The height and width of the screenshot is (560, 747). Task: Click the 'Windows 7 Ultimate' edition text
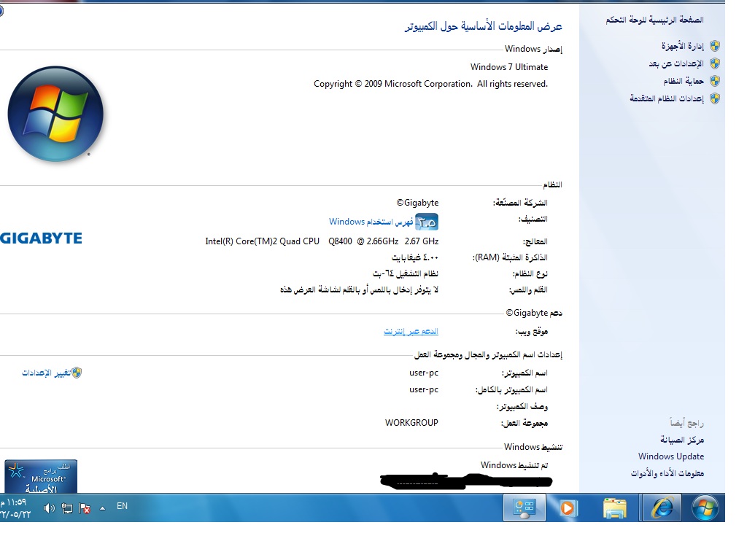(x=509, y=67)
